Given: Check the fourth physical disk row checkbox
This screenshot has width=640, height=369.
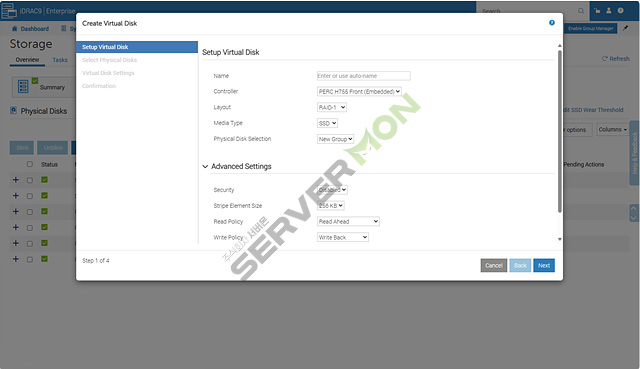Looking at the screenshot, I should pyautogui.click(x=30, y=228).
